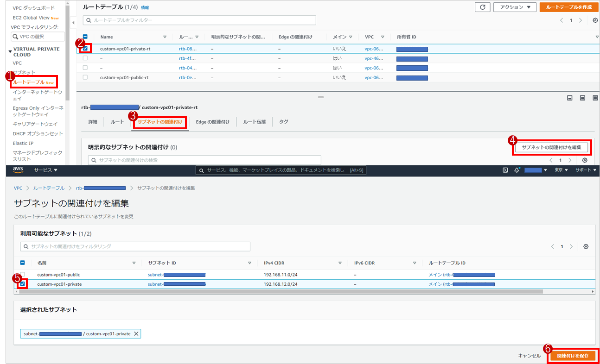The height and width of the screenshot is (364, 600).
Task: Open the サポート menu
Action: click(x=586, y=170)
